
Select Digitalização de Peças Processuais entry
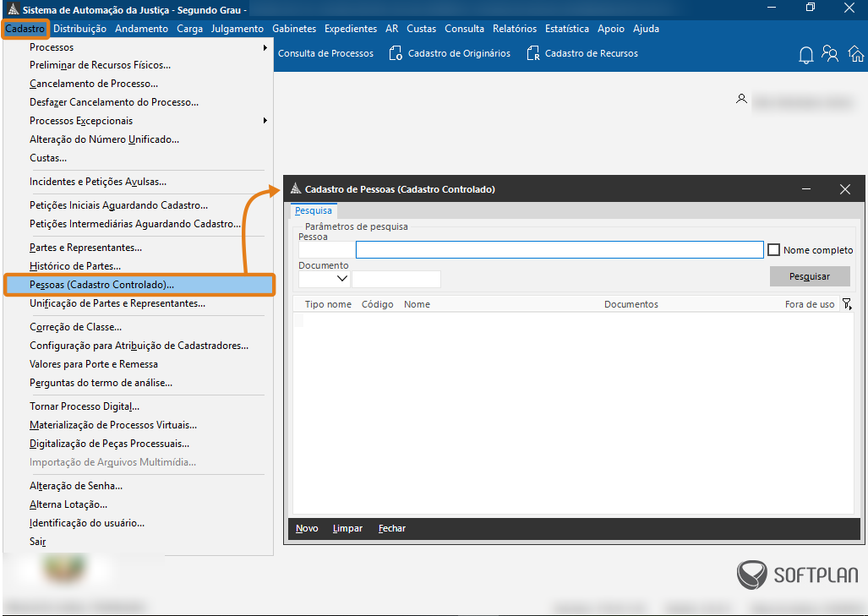pos(109,444)
